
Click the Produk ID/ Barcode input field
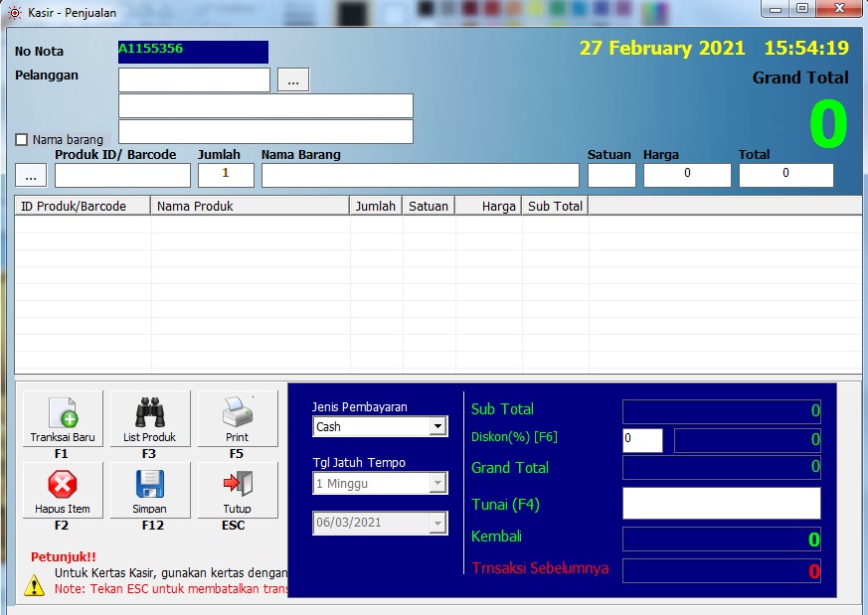[122, 176]
